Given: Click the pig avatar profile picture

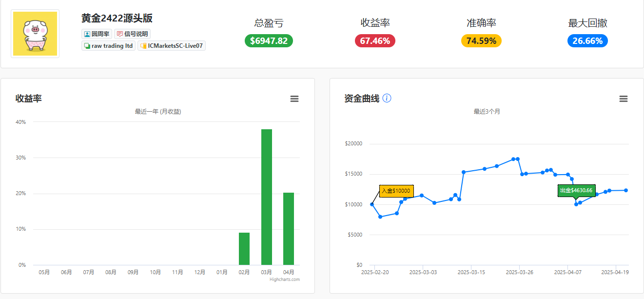Looking at the screenshot, I should [35, 34].
